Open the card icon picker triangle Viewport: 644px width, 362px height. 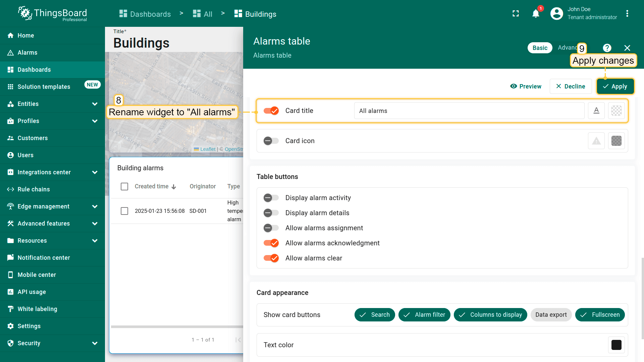(596, 141)
